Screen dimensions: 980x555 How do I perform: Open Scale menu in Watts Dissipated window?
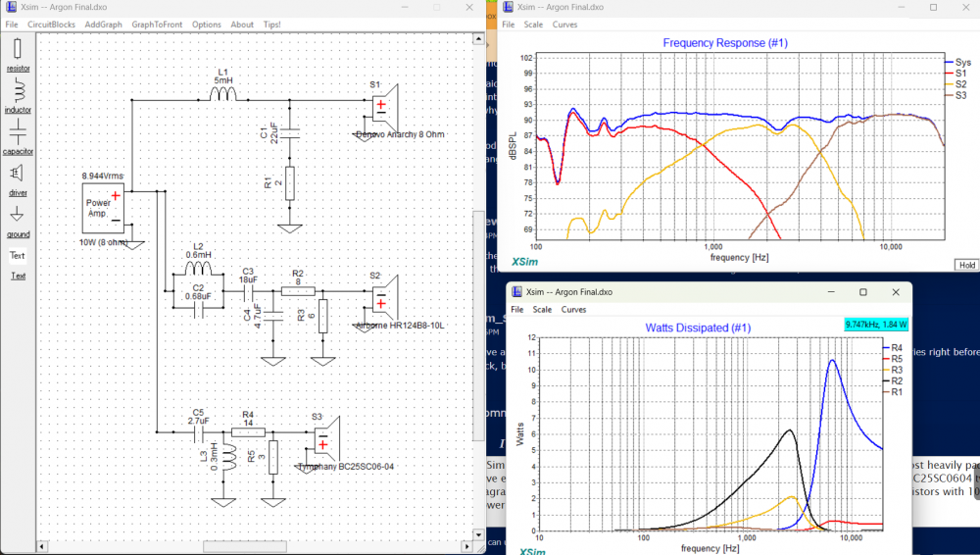[x=542, y=309]
